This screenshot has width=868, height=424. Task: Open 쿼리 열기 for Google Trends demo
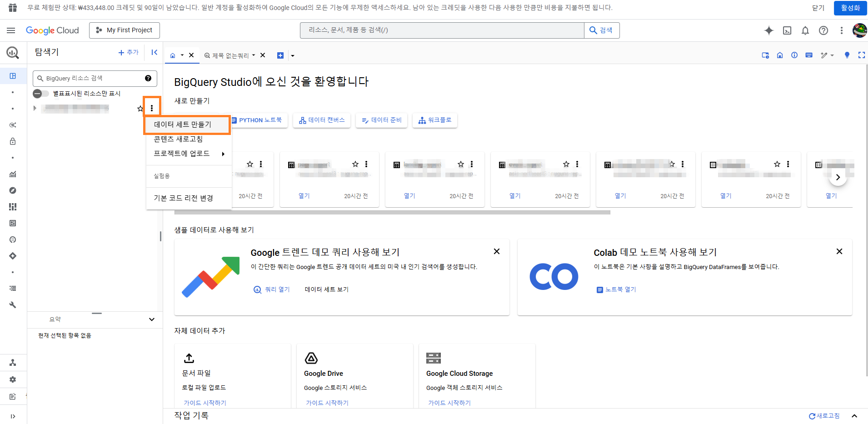point(272,289)
